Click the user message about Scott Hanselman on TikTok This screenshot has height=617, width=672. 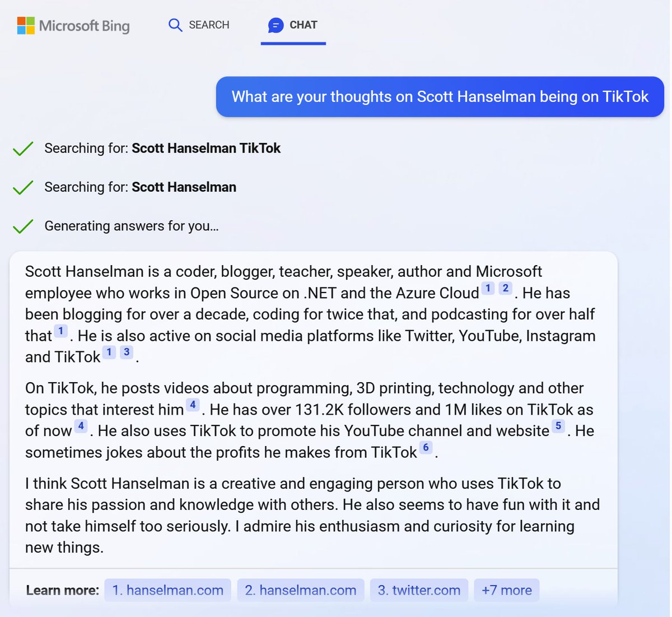(440, 97)
